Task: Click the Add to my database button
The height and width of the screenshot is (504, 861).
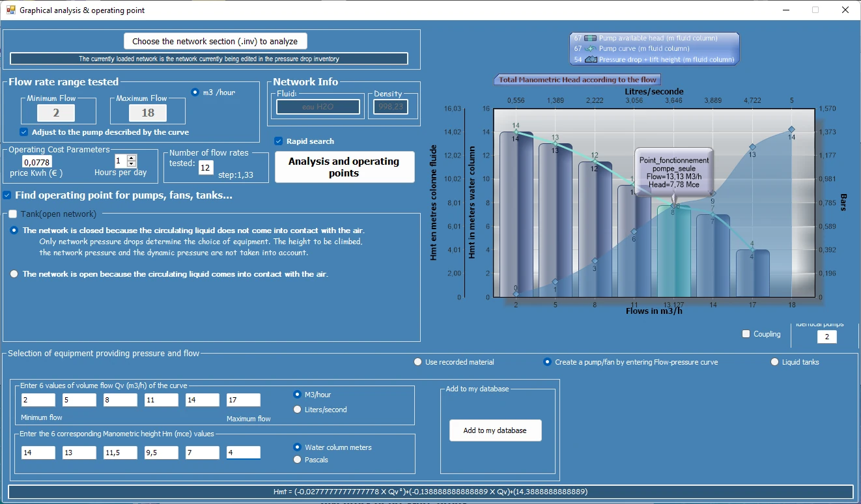Action: [495, 430]
